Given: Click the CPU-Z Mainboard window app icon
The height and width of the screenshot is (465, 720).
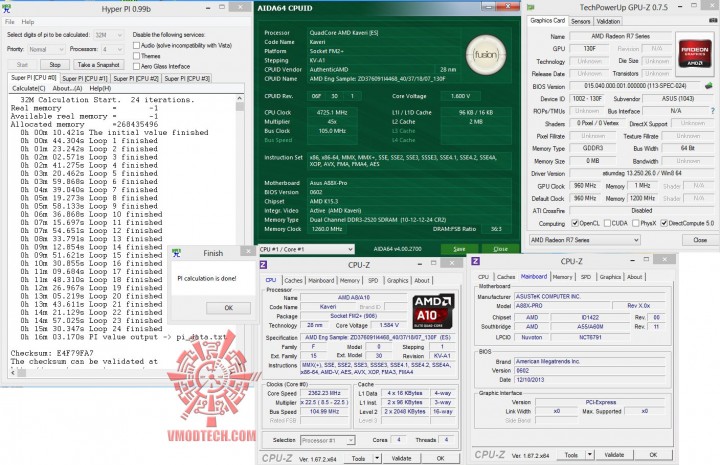Looking at the screenshot, I should (476, 261).
